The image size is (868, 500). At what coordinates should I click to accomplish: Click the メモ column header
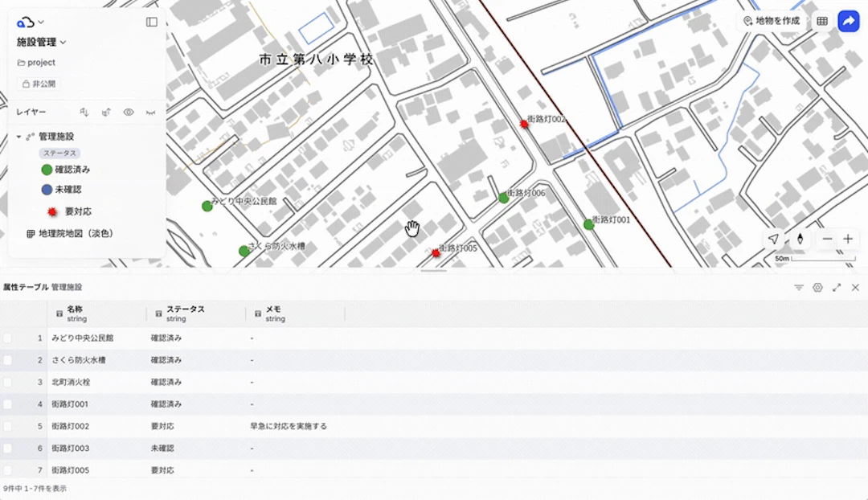pyautogui.click(x=295, y=314)
